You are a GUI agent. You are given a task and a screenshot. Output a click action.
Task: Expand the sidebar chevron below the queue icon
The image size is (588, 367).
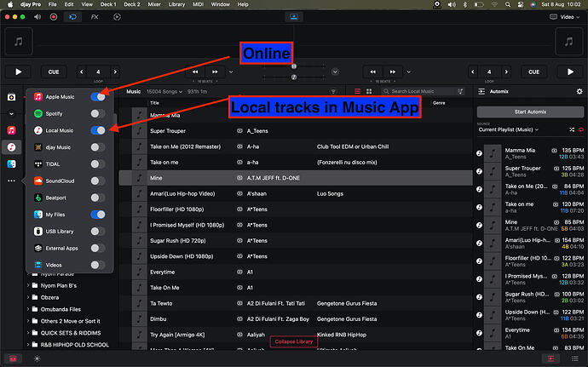[12, 113]
